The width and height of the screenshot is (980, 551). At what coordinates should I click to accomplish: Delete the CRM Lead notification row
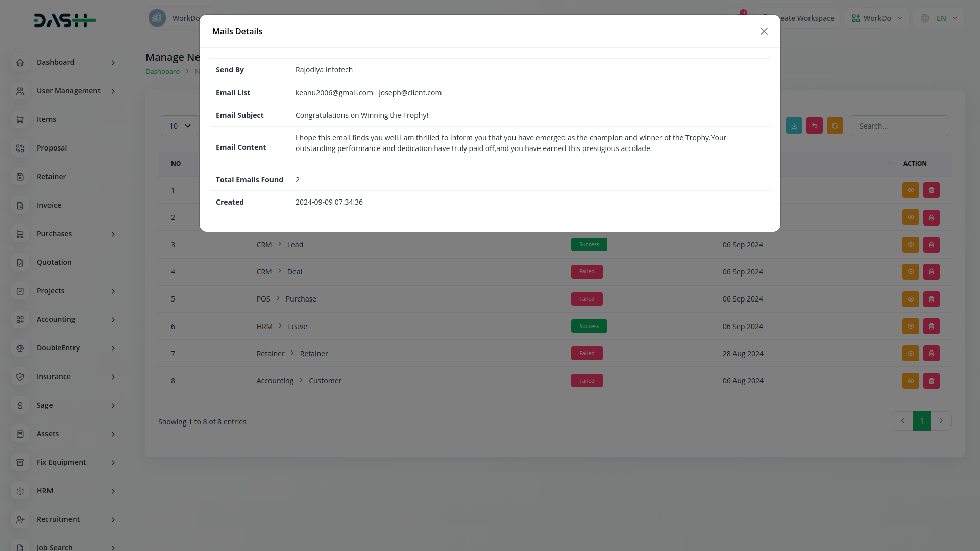click(931, 245)
